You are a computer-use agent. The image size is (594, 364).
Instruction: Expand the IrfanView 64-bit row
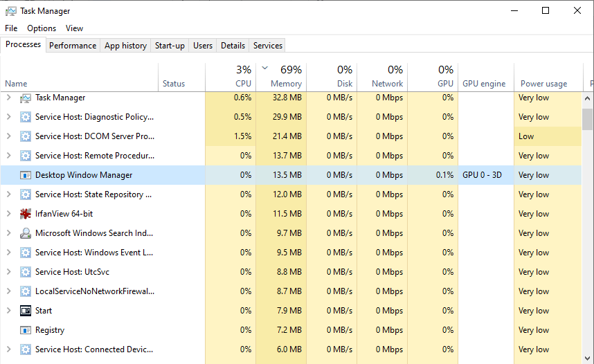pyautogui.click(x=9, y=213)
